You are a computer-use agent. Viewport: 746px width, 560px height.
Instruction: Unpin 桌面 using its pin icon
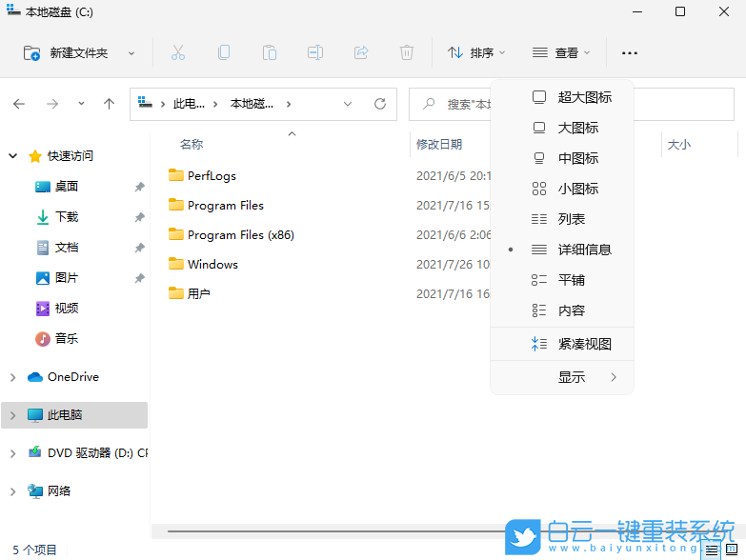coord(139,187)
